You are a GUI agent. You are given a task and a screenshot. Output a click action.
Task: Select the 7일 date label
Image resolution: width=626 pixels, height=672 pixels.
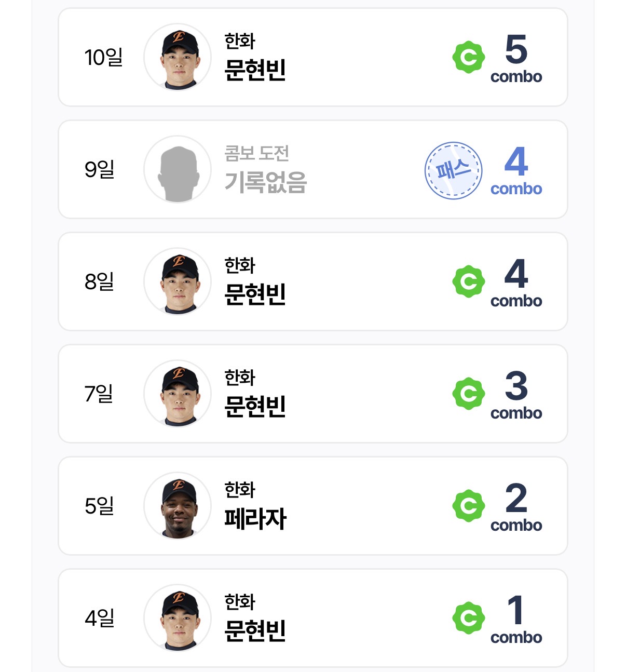99,394
